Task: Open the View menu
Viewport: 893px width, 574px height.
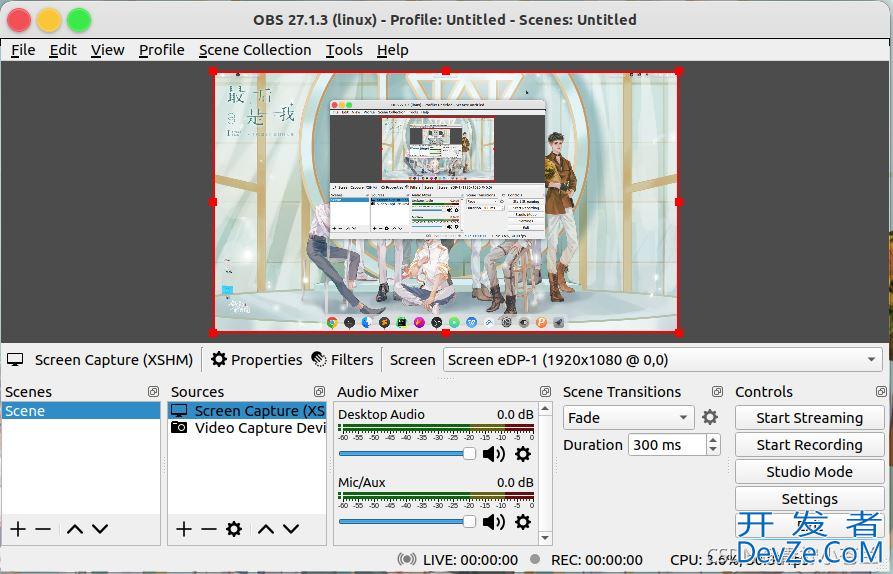Action: pyautogui.click(x=108, y=50)
